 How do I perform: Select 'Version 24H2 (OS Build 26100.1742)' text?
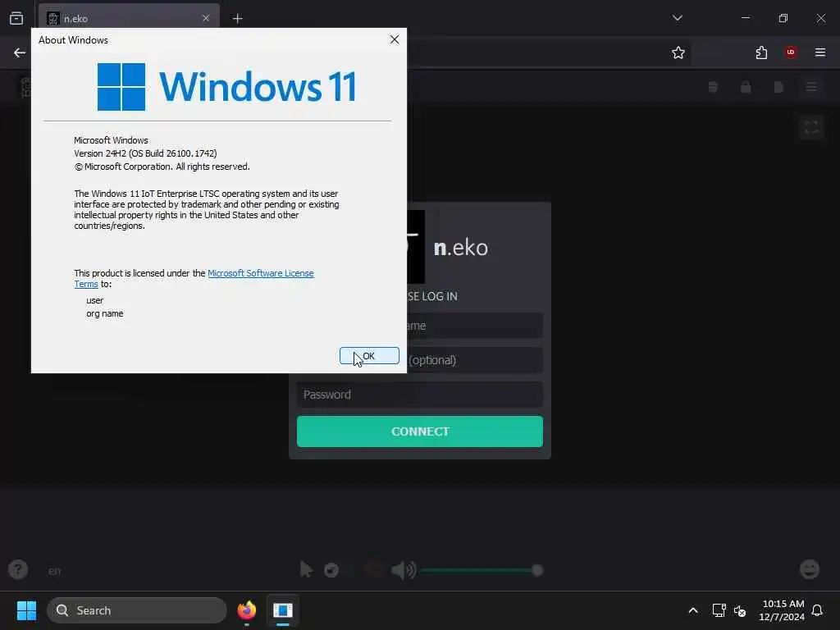(x=145, y=153)
